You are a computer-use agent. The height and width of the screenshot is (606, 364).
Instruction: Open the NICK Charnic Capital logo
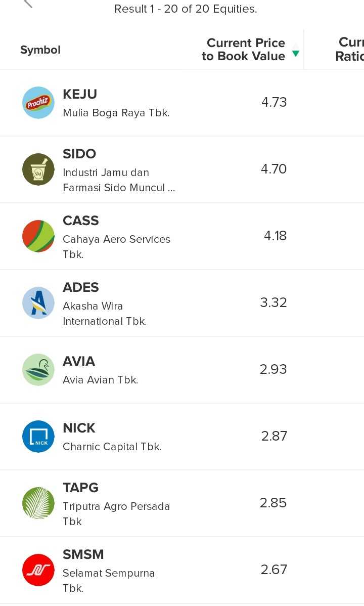coord(38,437)
